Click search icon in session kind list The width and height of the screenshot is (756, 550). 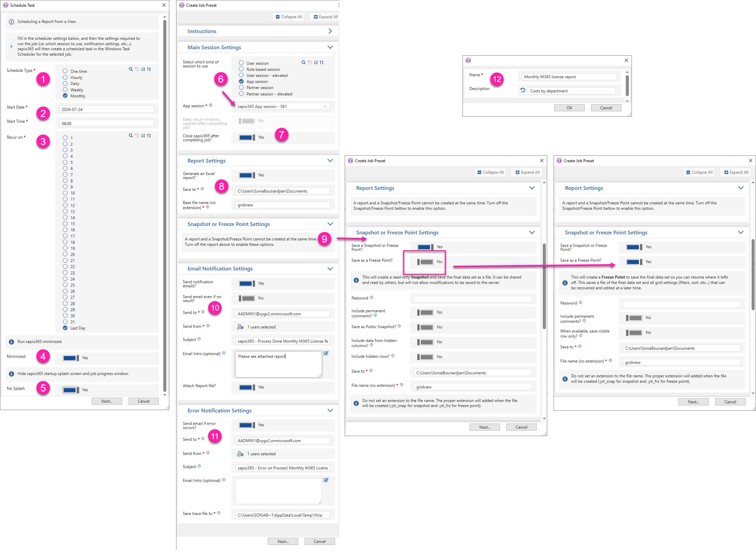[304, 62]
